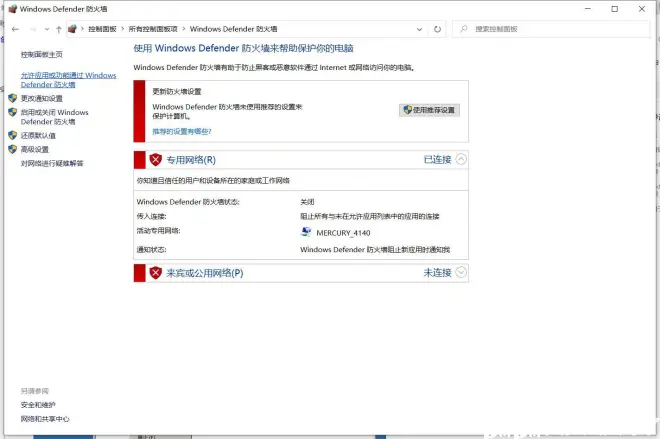Viewport: 660px width, 439px height.
Task: Open address bar history dropdown
Action: click(x=419, y=29)
